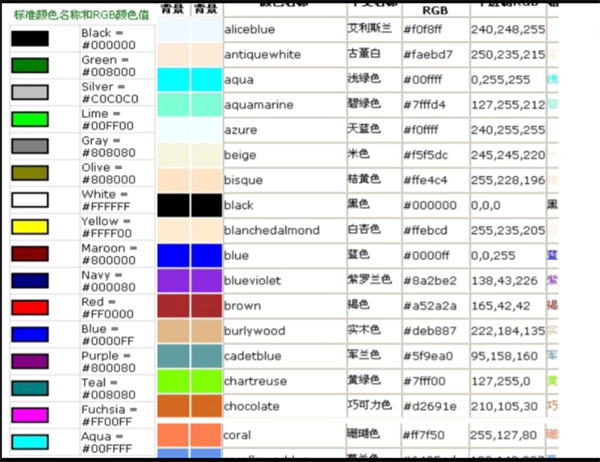Select the Olive #808000 swatch
600x462 pixels.
pos(30,173)
